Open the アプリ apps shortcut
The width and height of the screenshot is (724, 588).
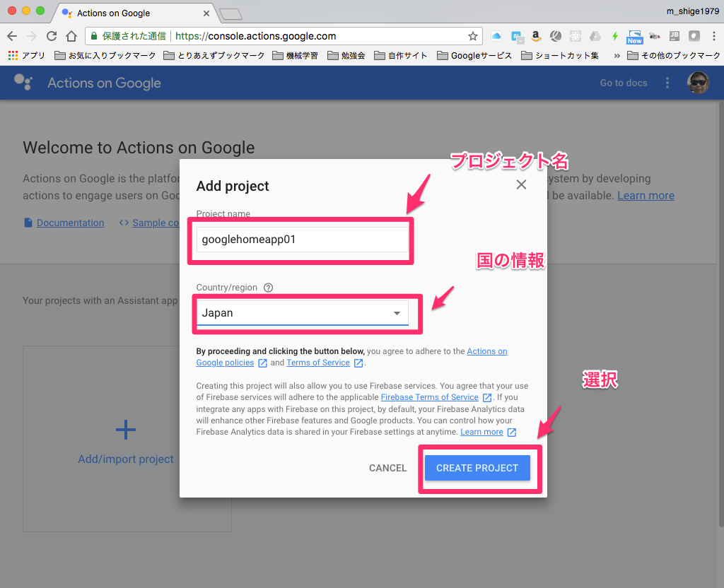pos(26,55)
